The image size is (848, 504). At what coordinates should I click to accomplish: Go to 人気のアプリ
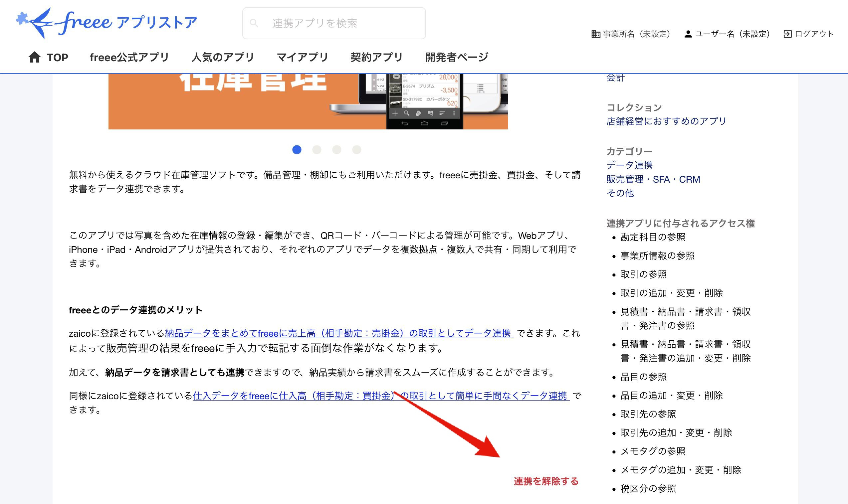tap(223, 57)
